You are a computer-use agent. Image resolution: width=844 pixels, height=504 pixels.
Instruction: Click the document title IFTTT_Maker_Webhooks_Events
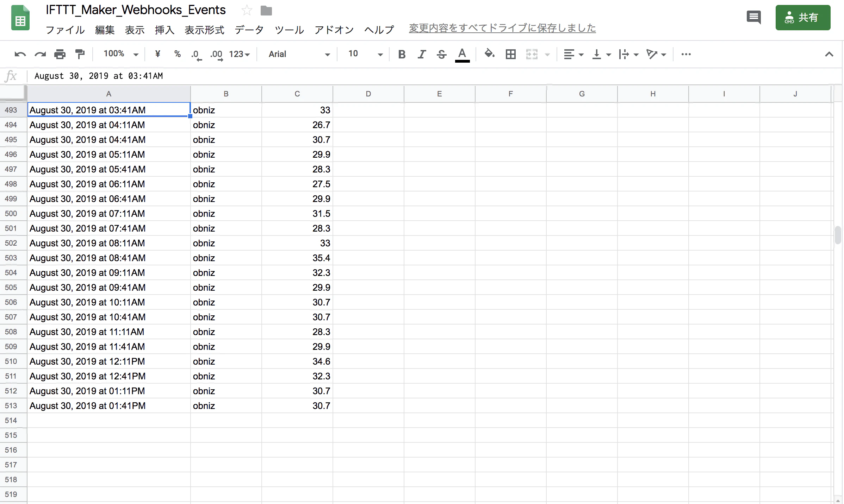tap(136, 10)
